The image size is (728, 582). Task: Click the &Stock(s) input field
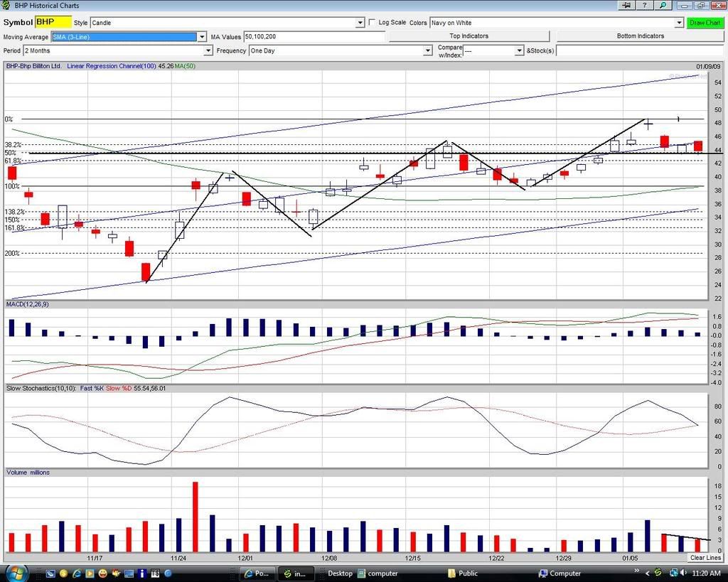[640, 50]
